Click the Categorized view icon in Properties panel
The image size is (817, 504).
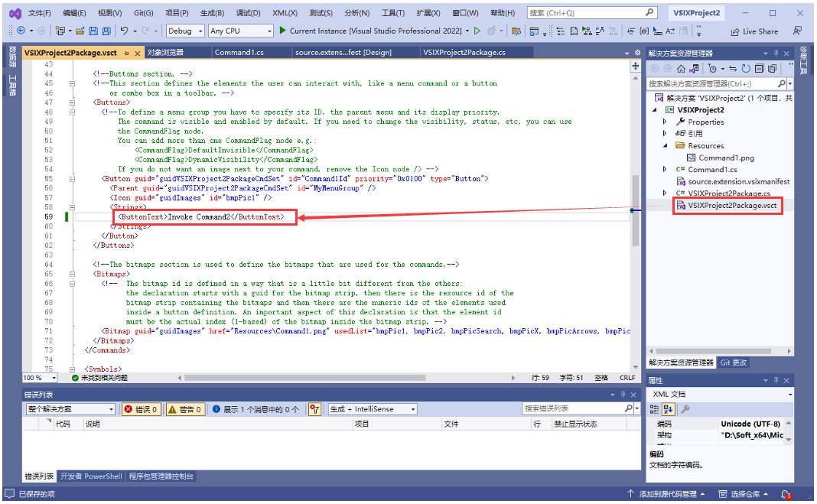(654, 409)
